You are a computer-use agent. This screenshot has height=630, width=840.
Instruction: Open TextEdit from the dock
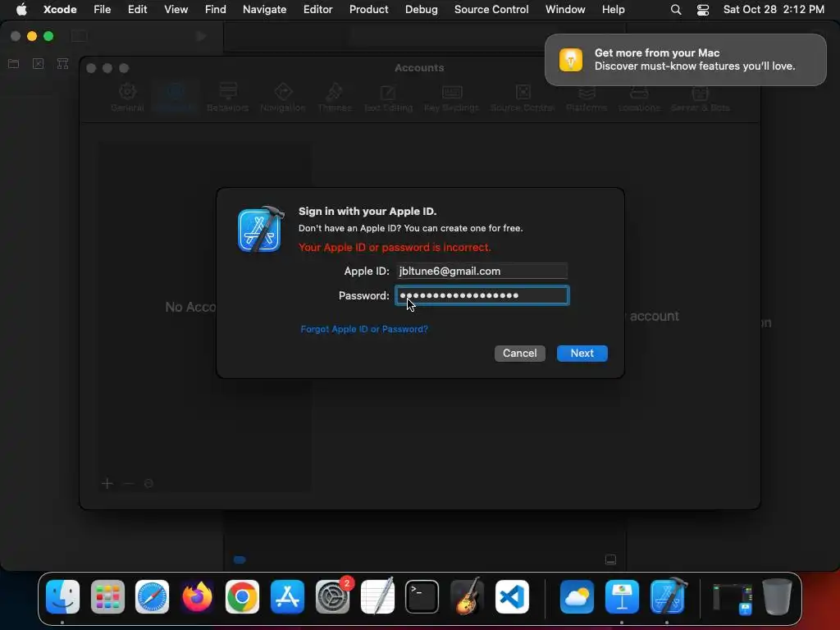[x=377, y=597]
